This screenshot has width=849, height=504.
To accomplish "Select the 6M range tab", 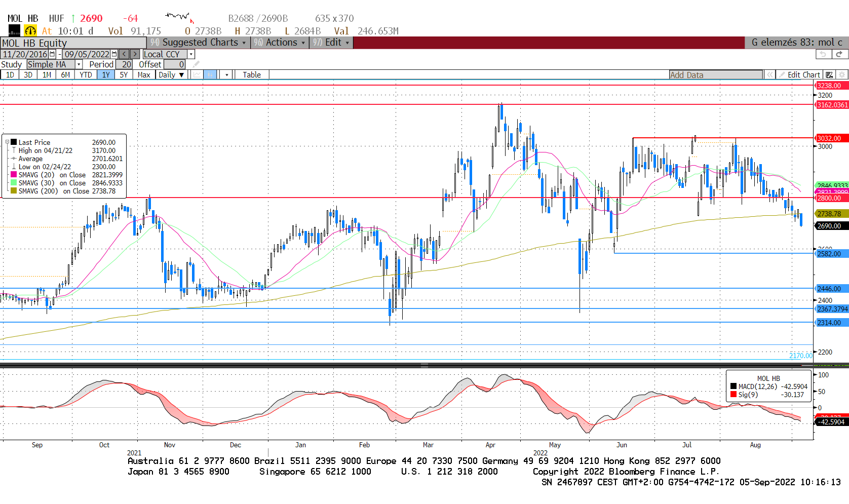I will click(65, 74).
